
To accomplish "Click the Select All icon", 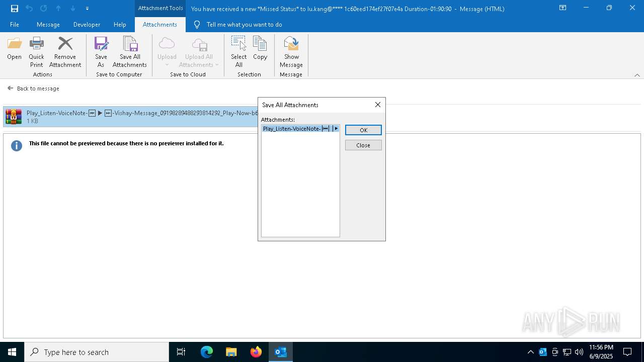I will [x=239, y=52].
